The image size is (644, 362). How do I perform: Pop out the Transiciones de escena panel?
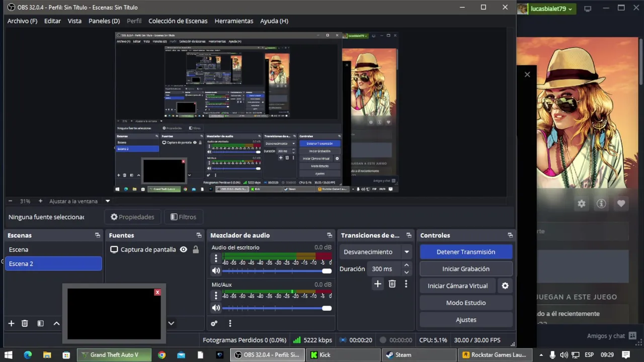click(409, 235)
